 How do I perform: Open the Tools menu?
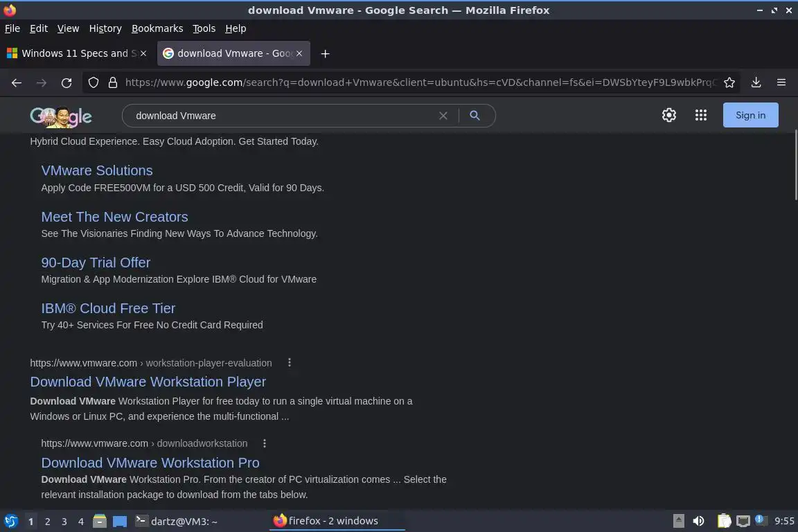204,28
